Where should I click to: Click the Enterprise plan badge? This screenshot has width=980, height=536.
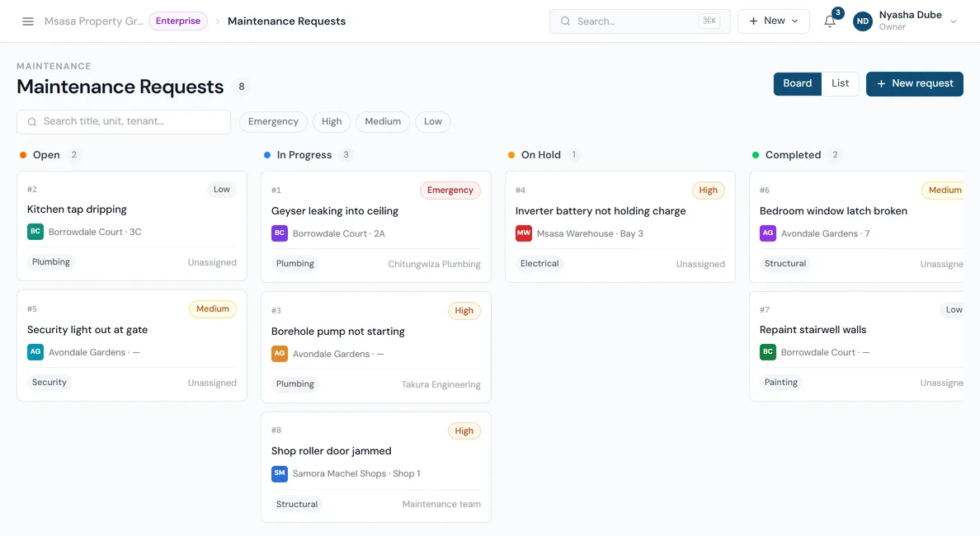(x=178, y=21)
